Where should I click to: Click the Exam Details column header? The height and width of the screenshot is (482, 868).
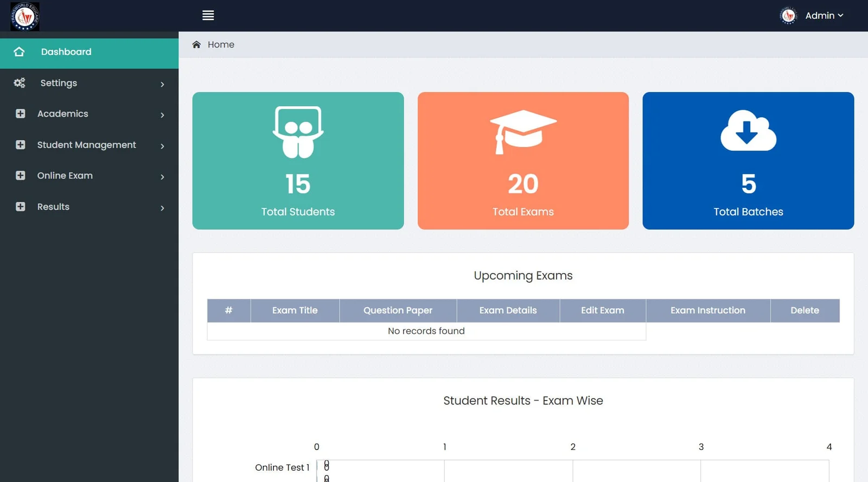pyautogui.click(x=508, y=310)
